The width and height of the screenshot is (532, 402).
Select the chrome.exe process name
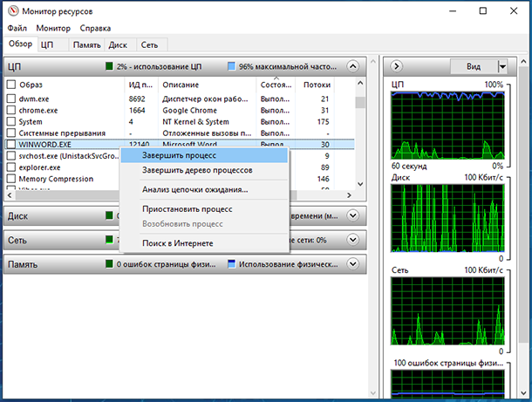pos(38,110)
